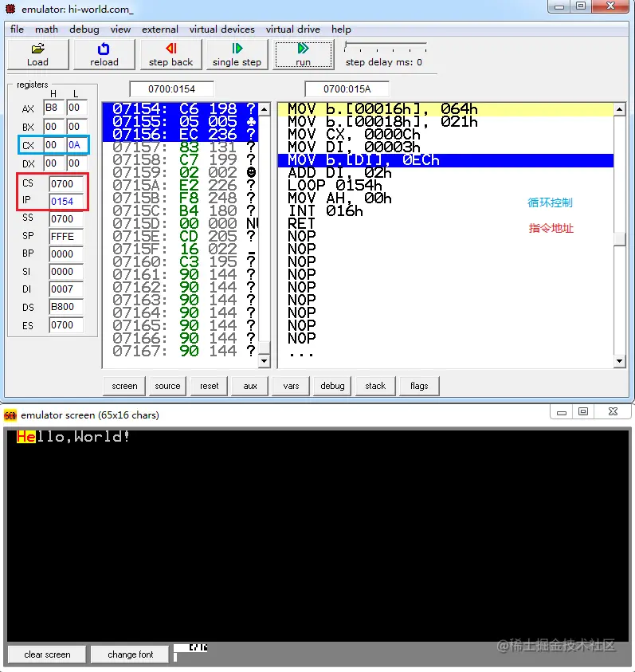Select the RET instruction line
The width and height of the screenshot is (635, 672).
[x=445, y=224]
